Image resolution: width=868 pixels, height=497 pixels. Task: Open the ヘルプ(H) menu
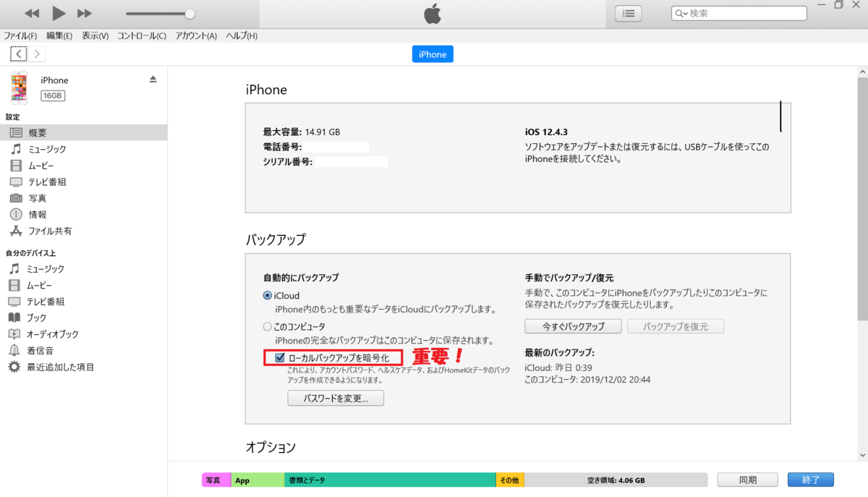[x=242, y=35]
